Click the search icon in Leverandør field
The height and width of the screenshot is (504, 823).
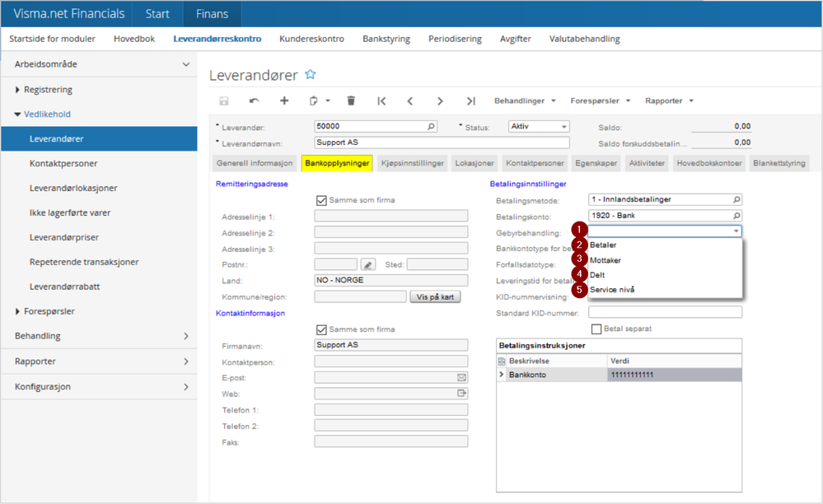click(x=431, y=127)
